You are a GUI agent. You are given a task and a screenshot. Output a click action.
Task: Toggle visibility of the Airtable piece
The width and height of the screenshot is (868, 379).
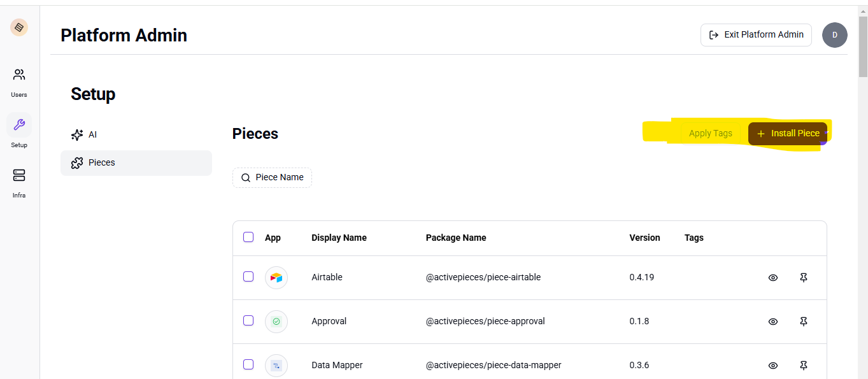coord(773,278)
